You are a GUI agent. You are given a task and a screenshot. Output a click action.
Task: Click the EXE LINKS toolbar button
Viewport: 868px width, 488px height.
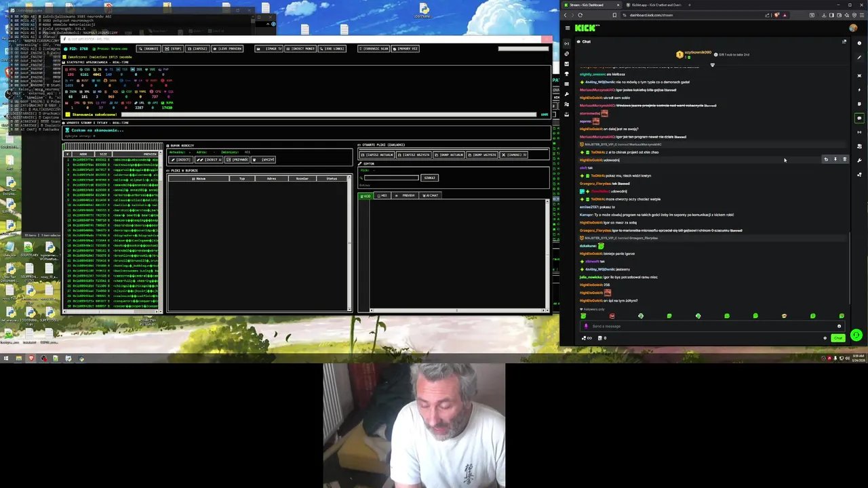pyautogui.click(x=332, y=48)
